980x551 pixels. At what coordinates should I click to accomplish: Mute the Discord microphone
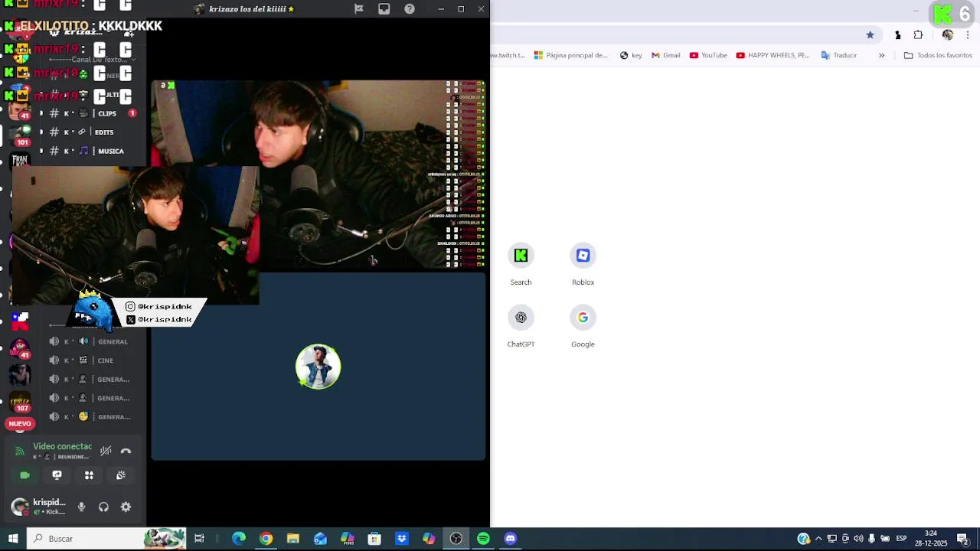click(x=81, y=507)
